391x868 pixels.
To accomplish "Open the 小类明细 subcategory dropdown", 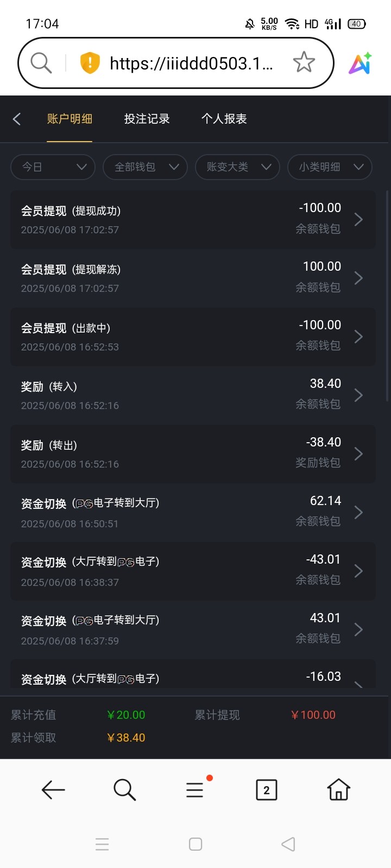I will 330,167.
